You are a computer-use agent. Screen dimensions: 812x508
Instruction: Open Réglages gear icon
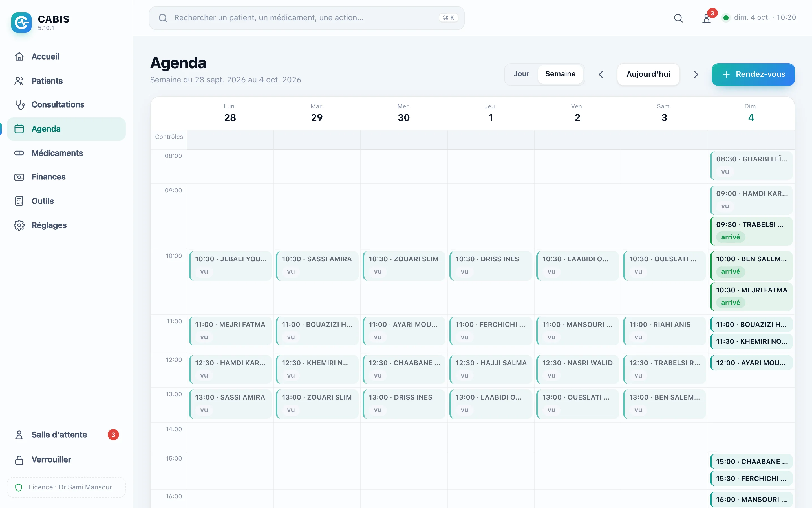click(x=19, y=225)
